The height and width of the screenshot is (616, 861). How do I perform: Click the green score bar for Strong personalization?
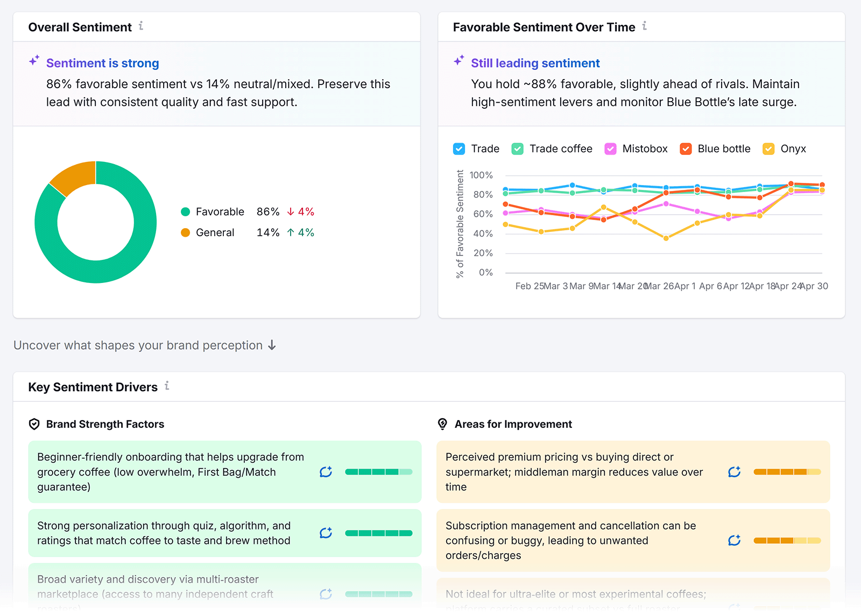coord(379,533)
